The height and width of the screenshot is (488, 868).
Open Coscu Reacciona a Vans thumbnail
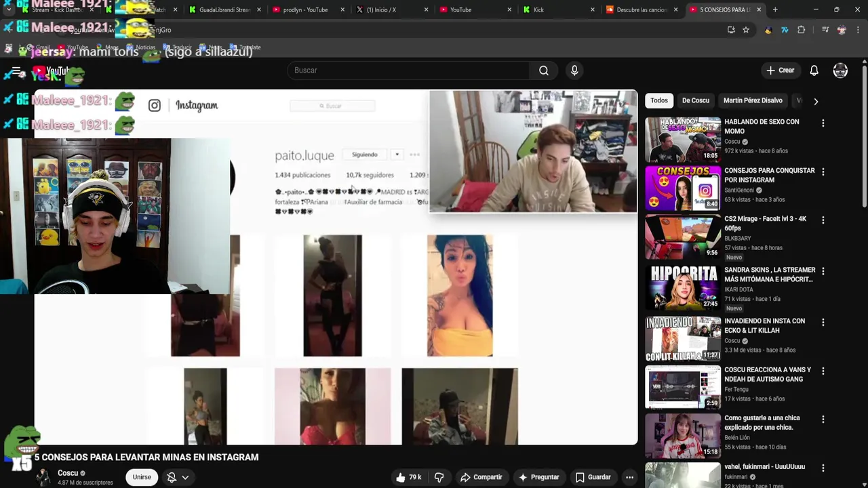pyautogui.click(x=683, y=387)
